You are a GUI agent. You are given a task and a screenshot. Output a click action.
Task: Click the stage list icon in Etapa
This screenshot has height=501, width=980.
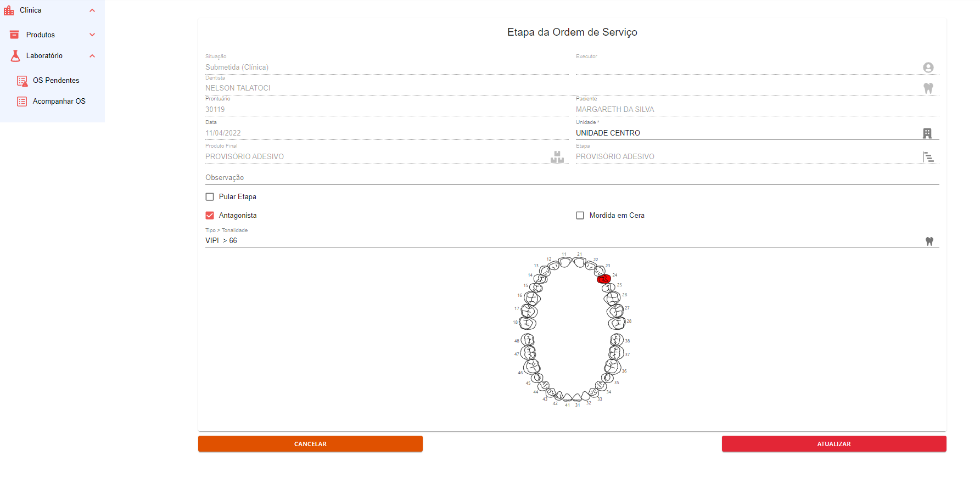[928, 157]
